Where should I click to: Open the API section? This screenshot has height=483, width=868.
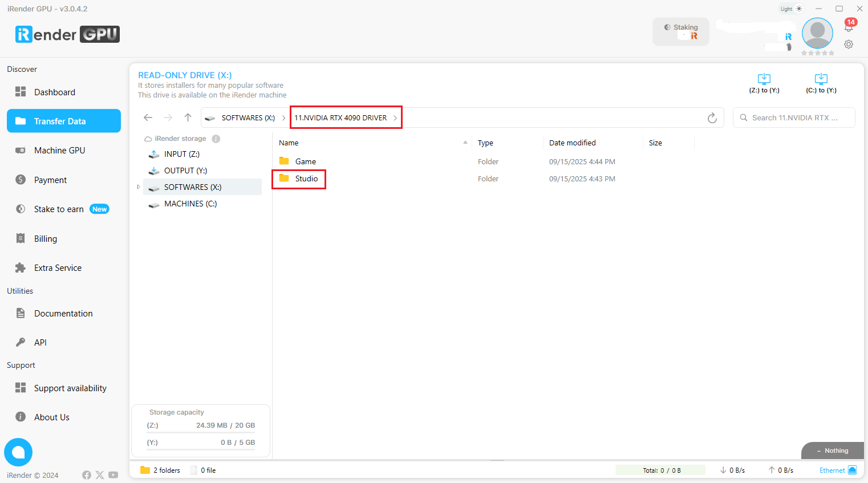pos(40,342)
